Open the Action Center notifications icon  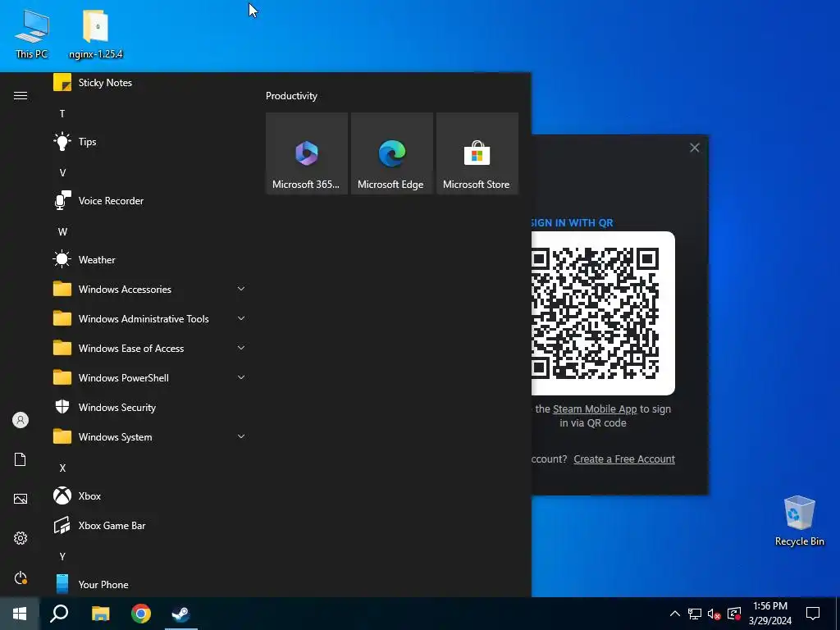tap(813, 614)
